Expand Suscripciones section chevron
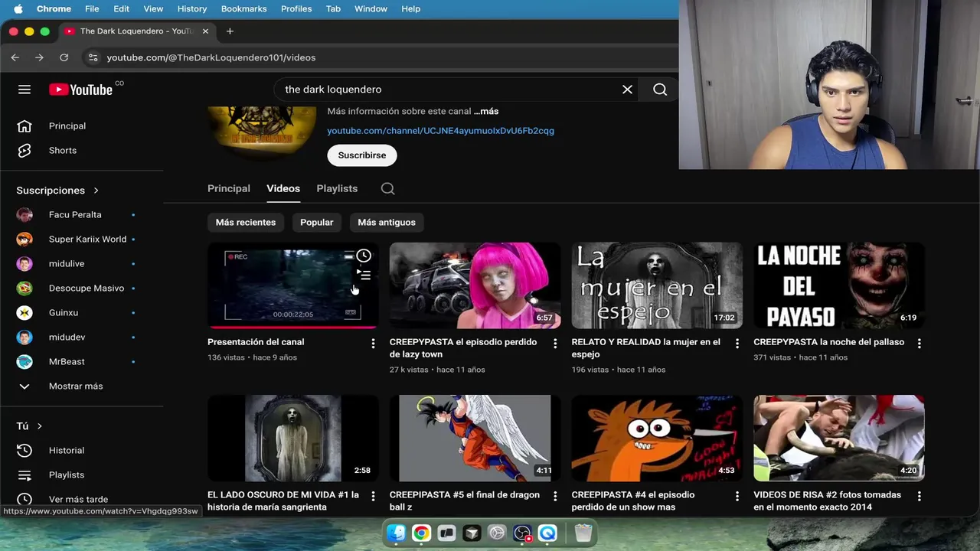This screenshot has width=980, height=551. click(x=96, y=191)
